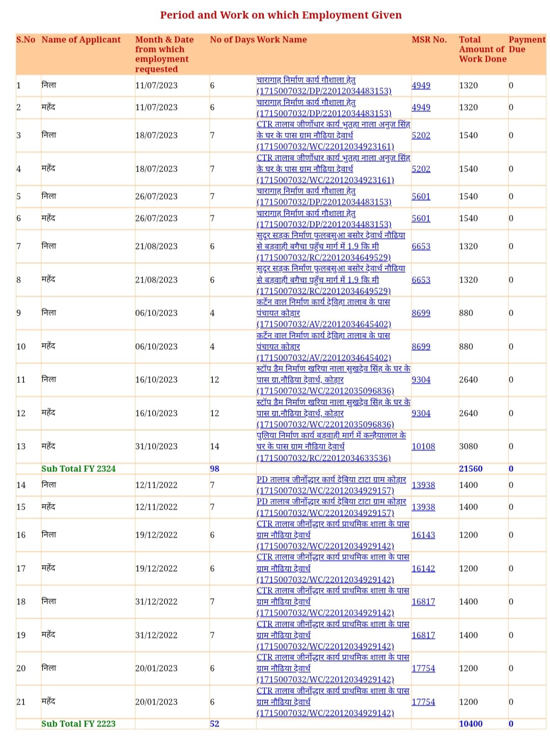
Task: Open MSR 16817 link in row 19
Action: point(423,635)
